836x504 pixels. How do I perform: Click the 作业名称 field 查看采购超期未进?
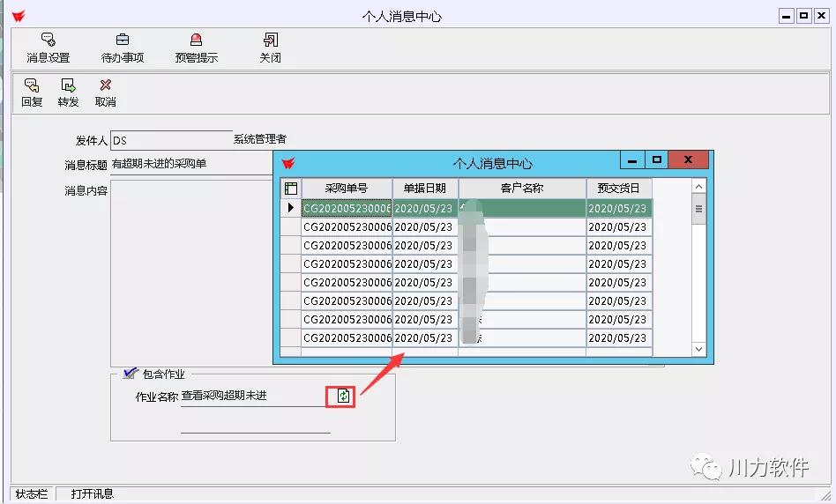coord(252,397)
